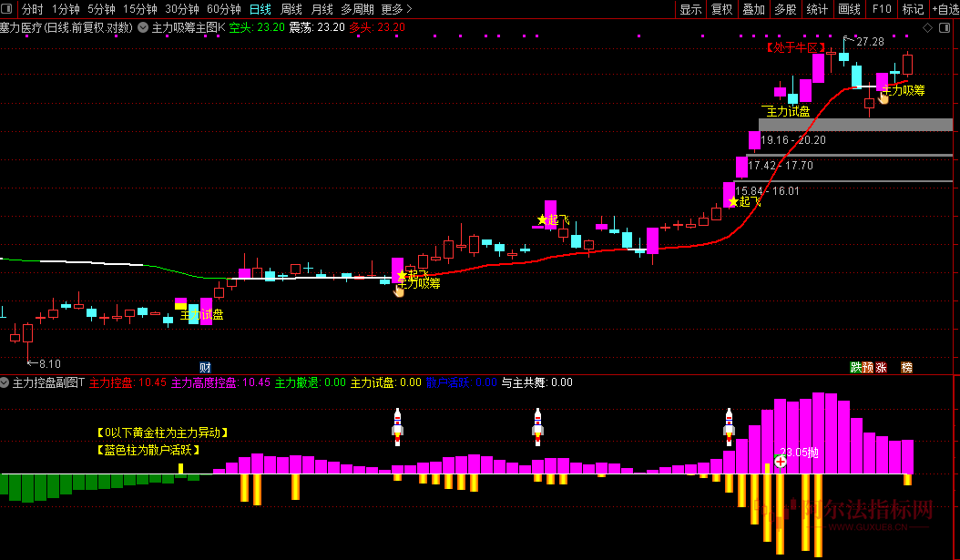Switch to the 周线 weekly period
Image resolution: width=960 pixels, height=560 pixels.
tap(291, 9)
